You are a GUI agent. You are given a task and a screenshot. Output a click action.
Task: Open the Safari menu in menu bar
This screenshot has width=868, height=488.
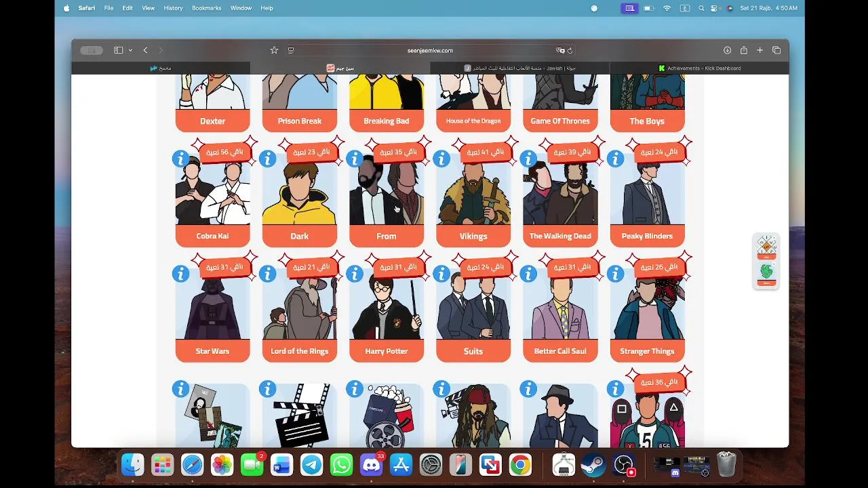(x=87, y=8)
